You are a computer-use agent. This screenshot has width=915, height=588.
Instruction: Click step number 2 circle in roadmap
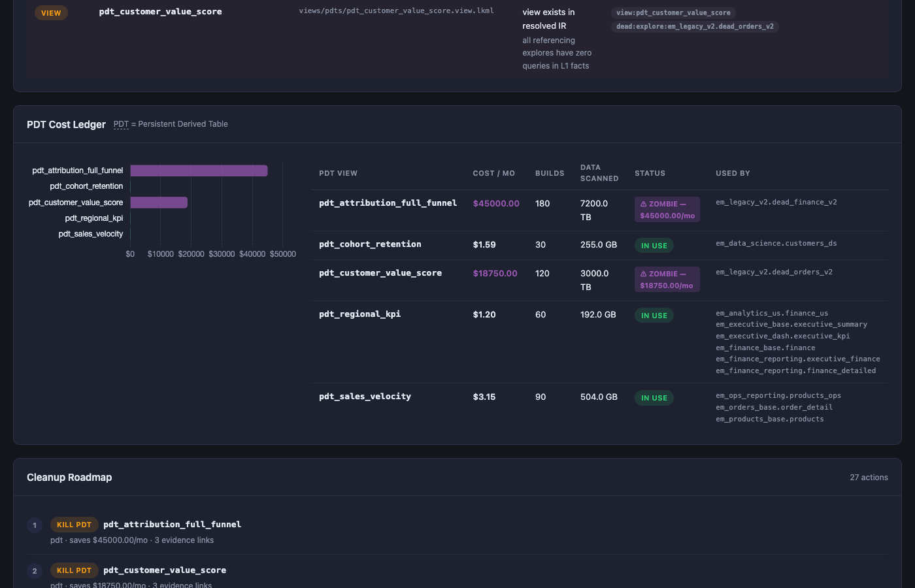pos(35,571)
